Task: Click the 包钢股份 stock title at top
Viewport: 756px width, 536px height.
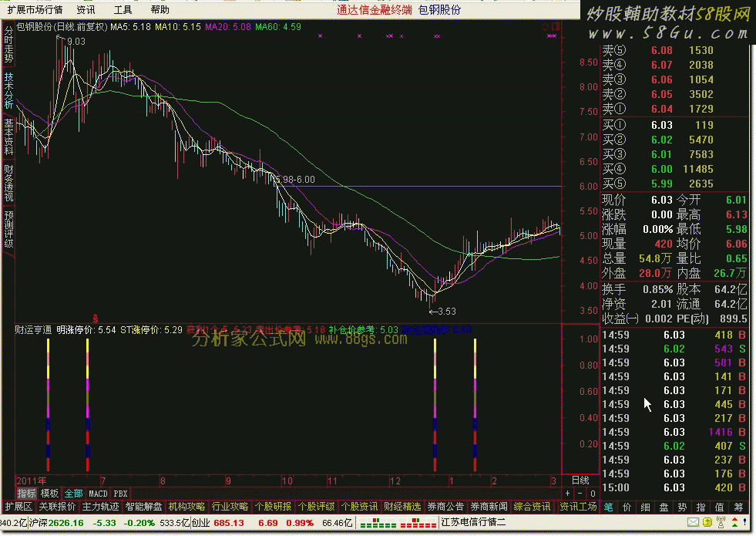Action: coord(439,10)
